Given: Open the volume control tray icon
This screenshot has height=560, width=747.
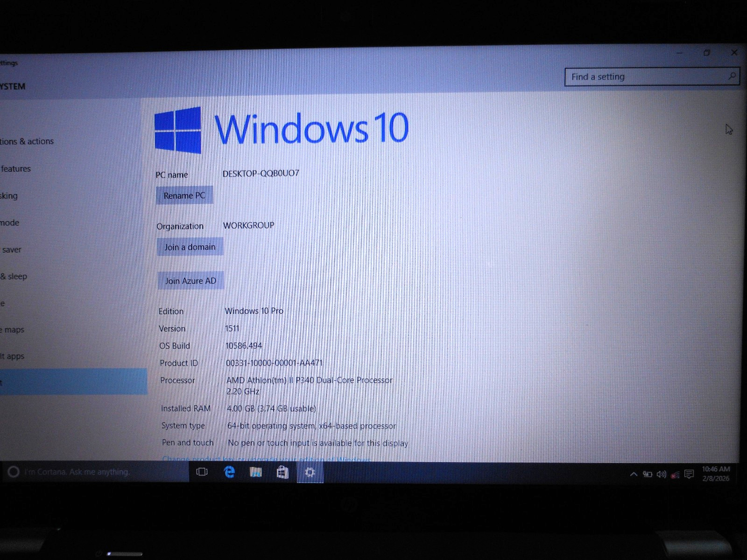Looking at the screenshot, I should pos(661,475).
